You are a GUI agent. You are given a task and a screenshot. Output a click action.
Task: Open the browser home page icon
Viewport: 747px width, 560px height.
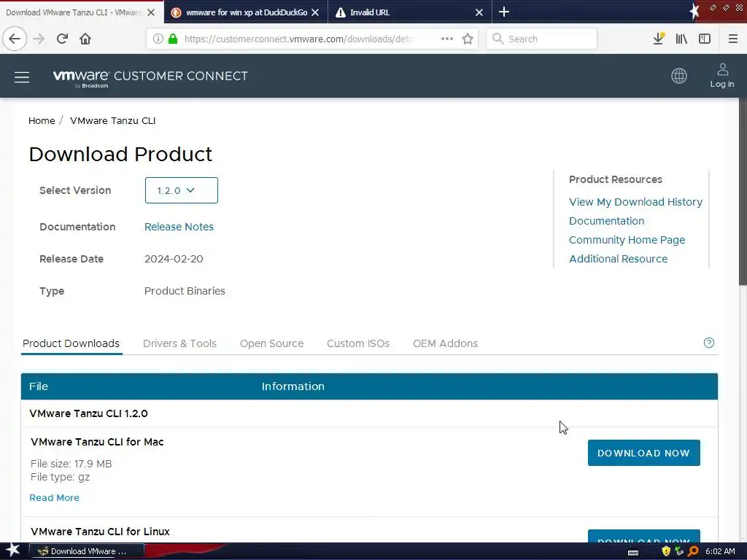(x=85, y=39)
